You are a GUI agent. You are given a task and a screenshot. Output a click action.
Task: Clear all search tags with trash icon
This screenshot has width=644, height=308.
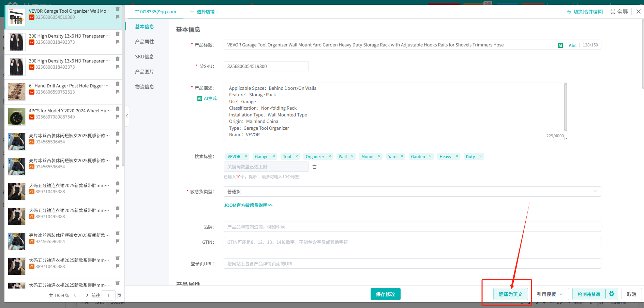[x=315, y=167]
